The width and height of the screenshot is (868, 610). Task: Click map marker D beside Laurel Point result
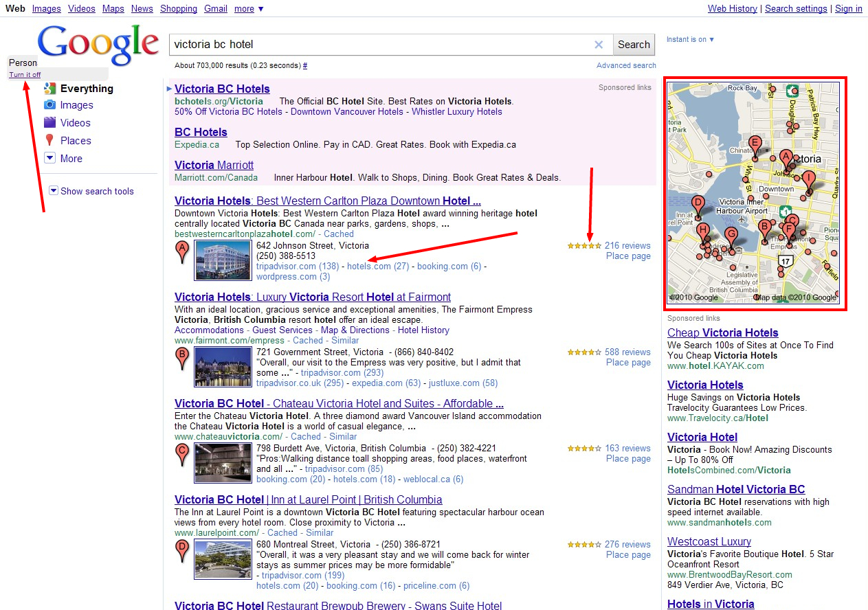pos(182,550)
